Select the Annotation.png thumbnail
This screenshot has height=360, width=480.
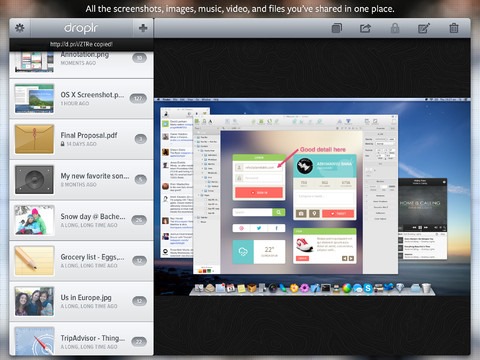point(34,62)
